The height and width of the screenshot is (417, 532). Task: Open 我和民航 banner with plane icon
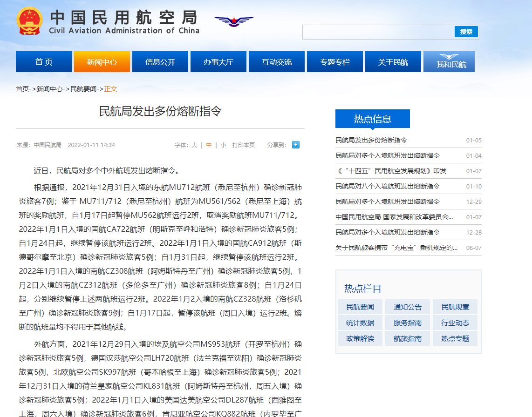point(449,62)
